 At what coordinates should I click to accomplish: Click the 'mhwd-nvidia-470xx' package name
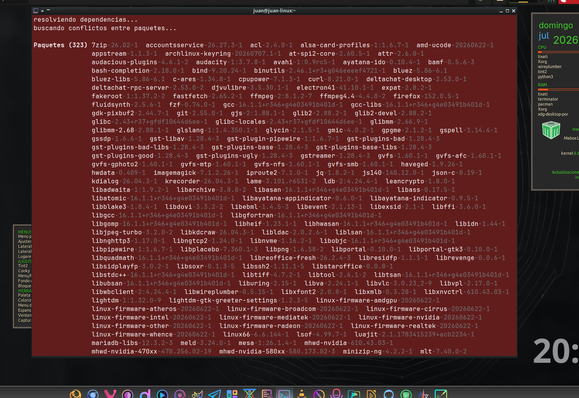[124, 351]
